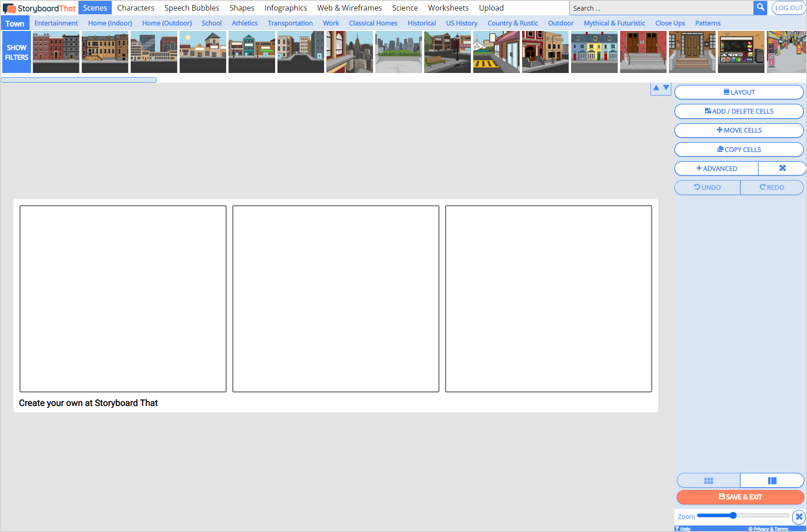Select the yellow crosswalk street scene thumbnail
The height and width of the screenshot is (532, 807).
click(496, 52)
